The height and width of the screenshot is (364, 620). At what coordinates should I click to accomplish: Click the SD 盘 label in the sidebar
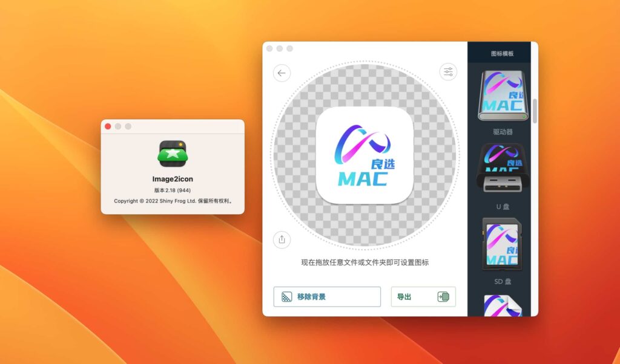pyautogui.click(x=501, y=281)
